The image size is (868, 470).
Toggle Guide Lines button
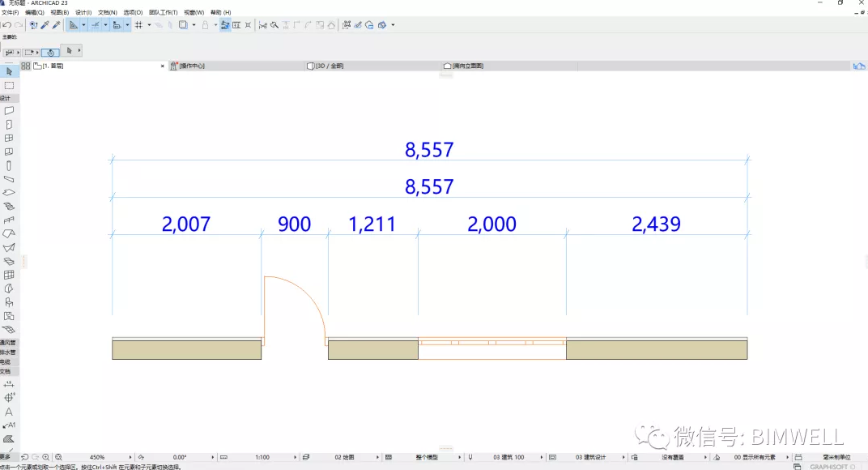click(x=73, y=25)
